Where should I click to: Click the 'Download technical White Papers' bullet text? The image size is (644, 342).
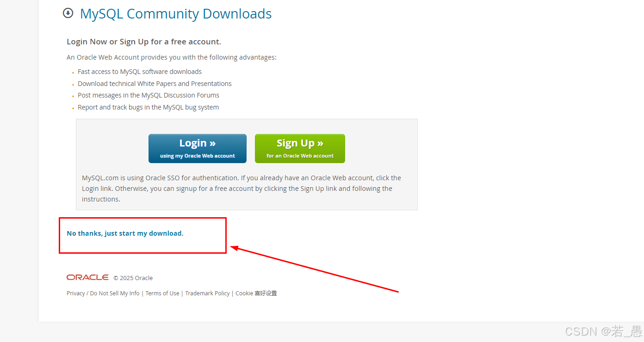155,84
